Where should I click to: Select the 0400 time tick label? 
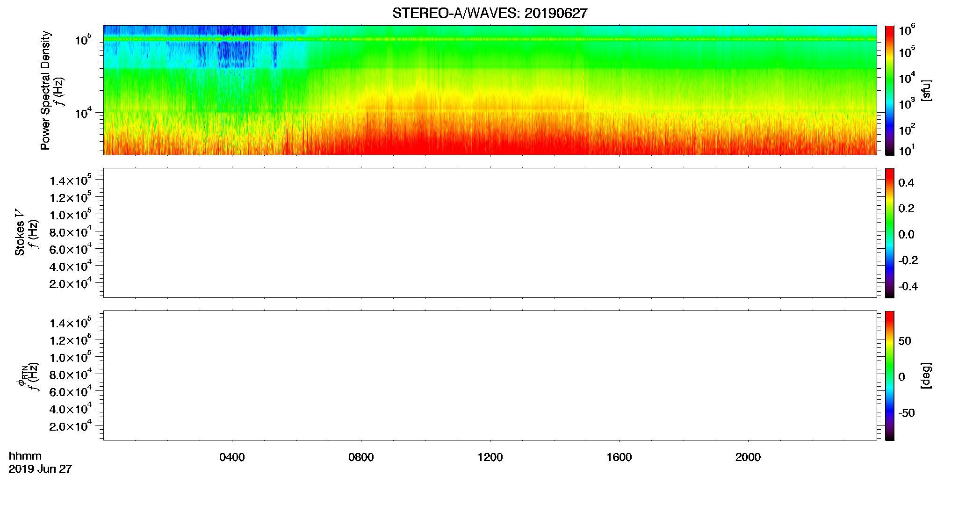tap(232, 457)
